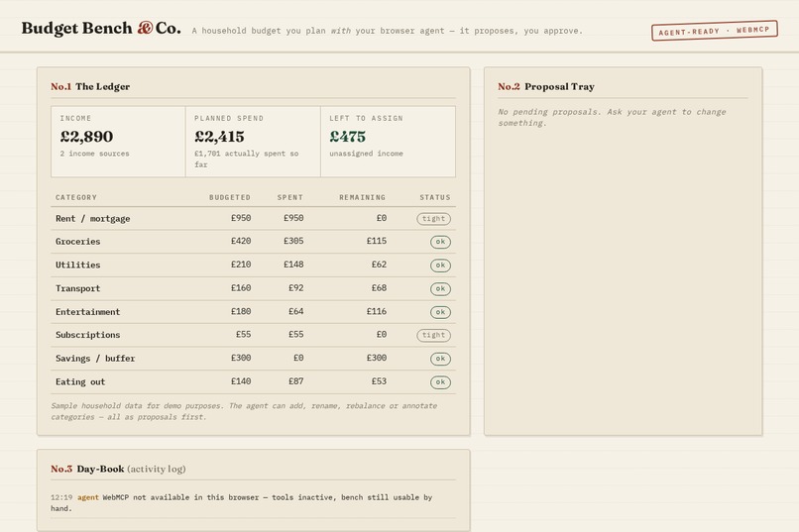Screen dimensions: 799x532
Task: Click Utilities spent amount £148
Action: pyautogui.click(x=293, y=265)
